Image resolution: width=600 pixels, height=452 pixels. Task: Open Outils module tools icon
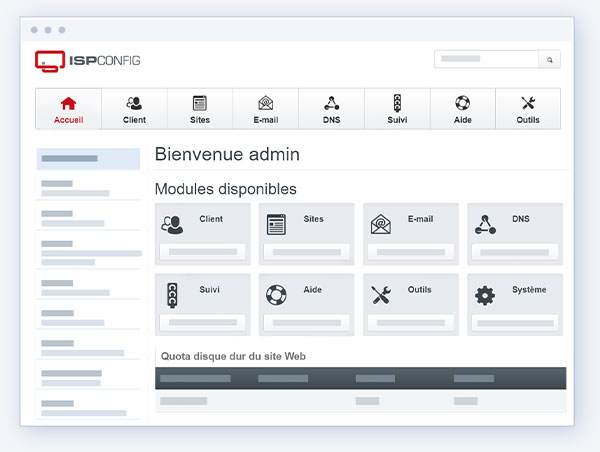click(x=381, y=295)
